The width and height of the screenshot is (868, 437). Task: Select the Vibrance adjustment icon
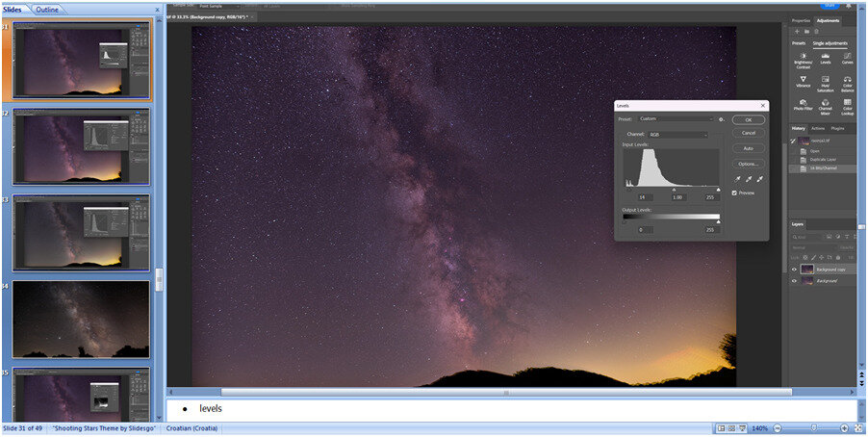pyautogui.click(x=803, y=79)
